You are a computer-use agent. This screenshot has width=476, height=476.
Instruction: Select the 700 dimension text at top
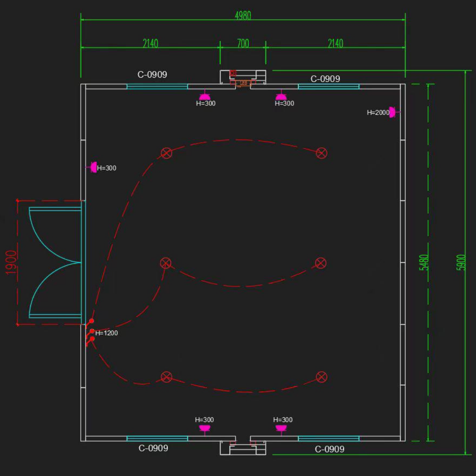click(243, 43)
